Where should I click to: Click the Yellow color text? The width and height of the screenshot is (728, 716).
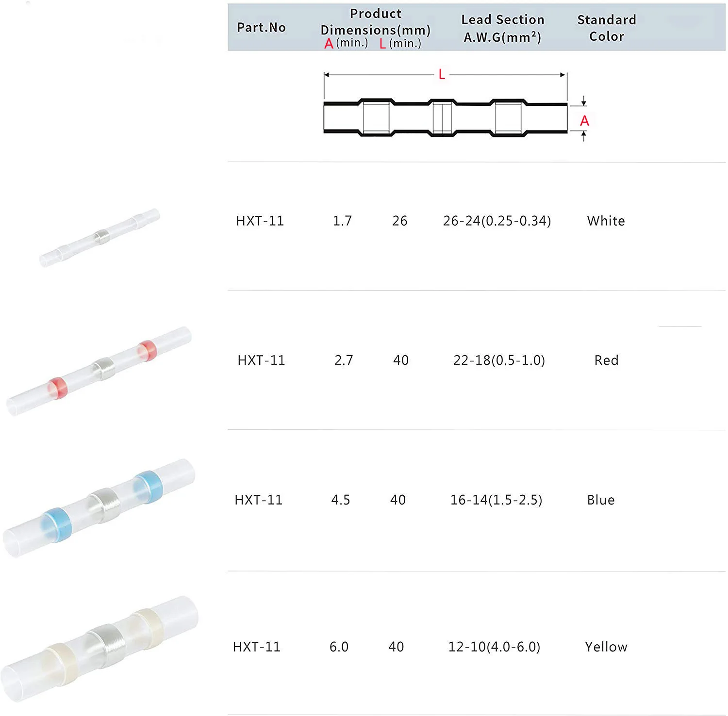click(x=606, y=647)
